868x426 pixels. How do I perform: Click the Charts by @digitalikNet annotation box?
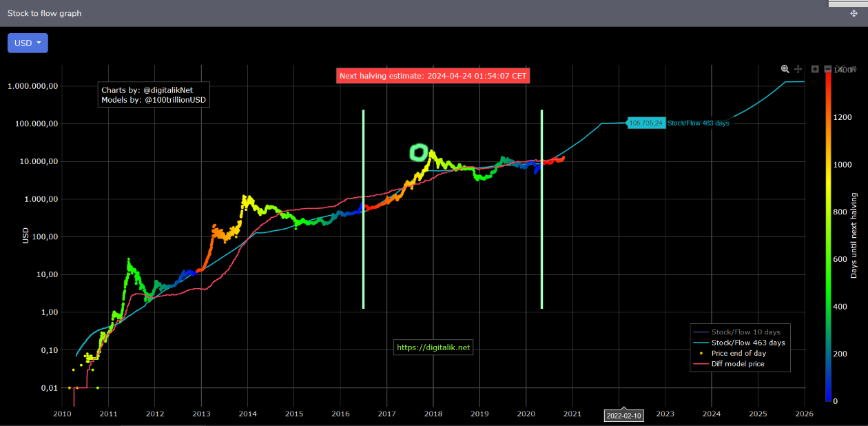coord(154,95)
